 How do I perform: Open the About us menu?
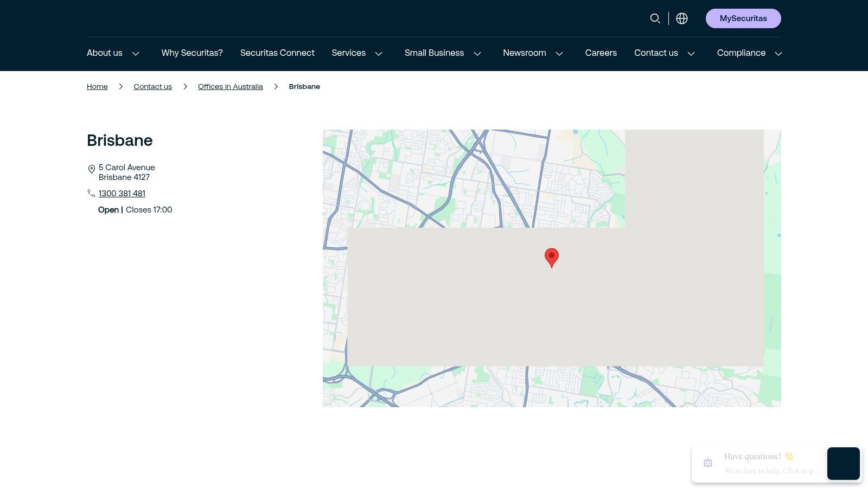105,53
